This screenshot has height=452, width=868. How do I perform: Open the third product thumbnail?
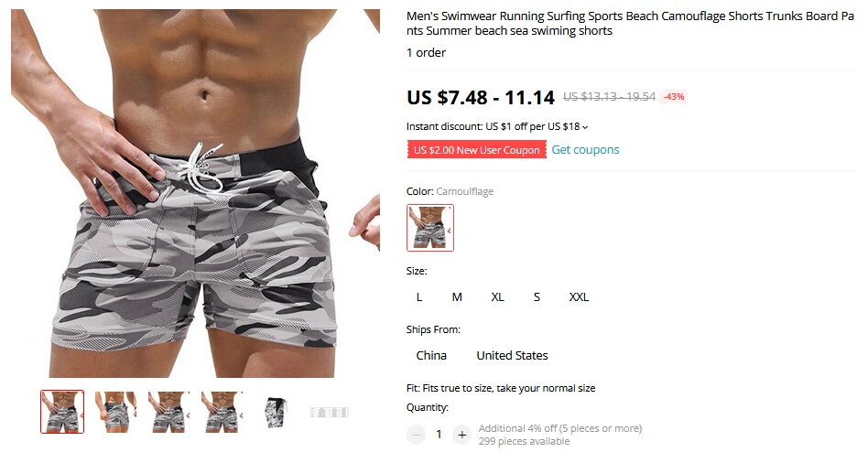pyautogui.click(x=168, y=412)
